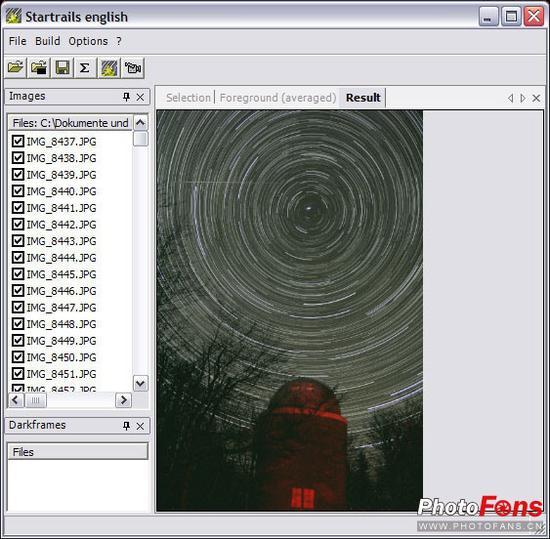Show next tabs with the right arrow
Image resolution: width=550 pixels, height=539 pixels.
point(523,98)
